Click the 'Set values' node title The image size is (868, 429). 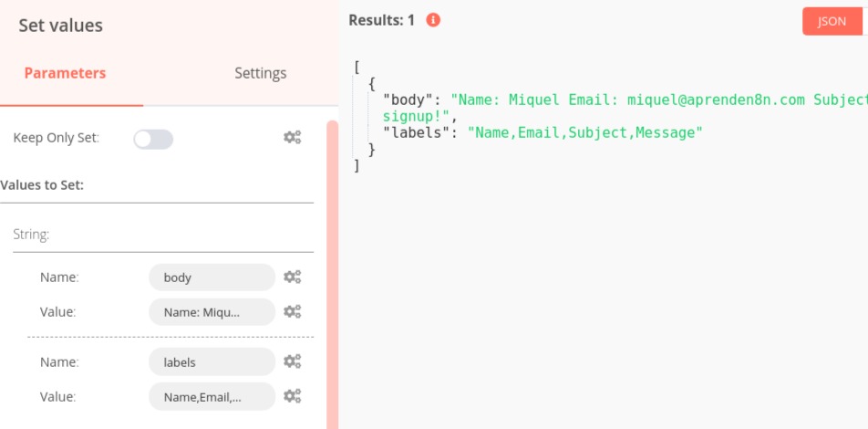point(61,26)
